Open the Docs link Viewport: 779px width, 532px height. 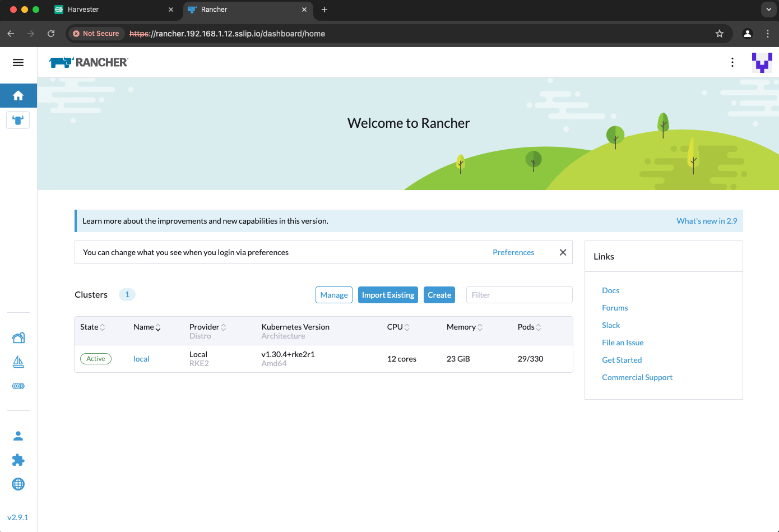coord(610,290)
